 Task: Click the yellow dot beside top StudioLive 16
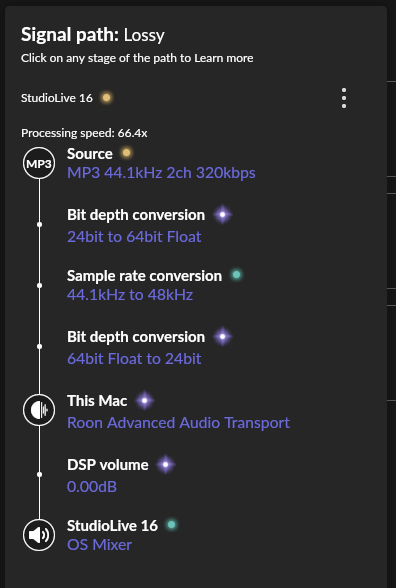106,98
